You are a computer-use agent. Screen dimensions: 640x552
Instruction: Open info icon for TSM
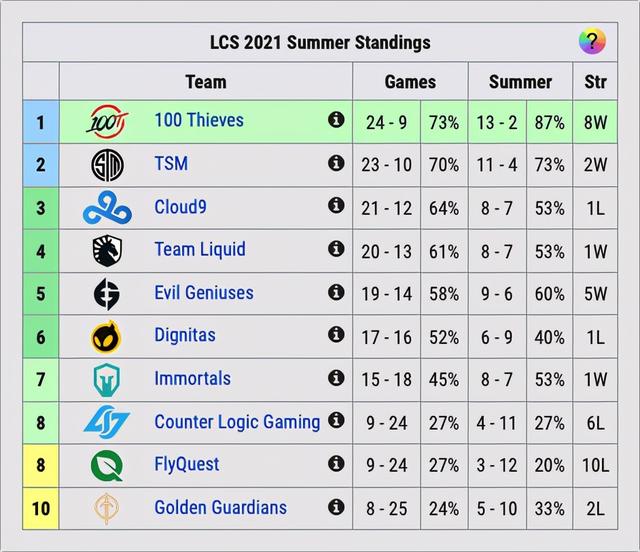[x=336, y=163]
